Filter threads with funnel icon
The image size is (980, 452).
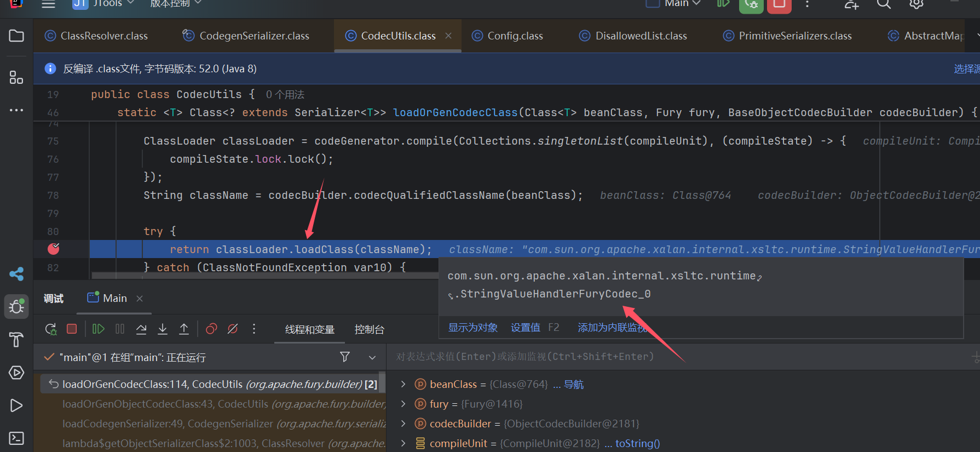[345, 357]
